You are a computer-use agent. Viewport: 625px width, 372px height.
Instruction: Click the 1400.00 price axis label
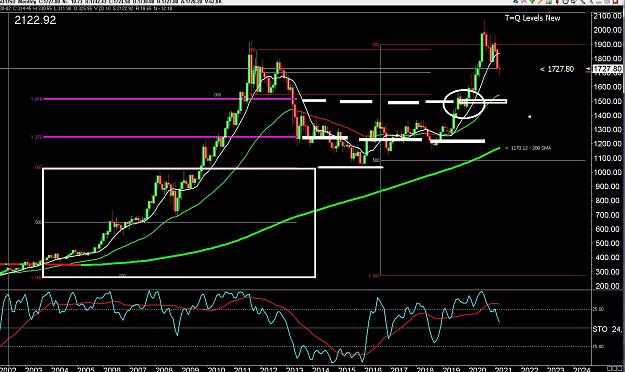(x=607, y=116)
